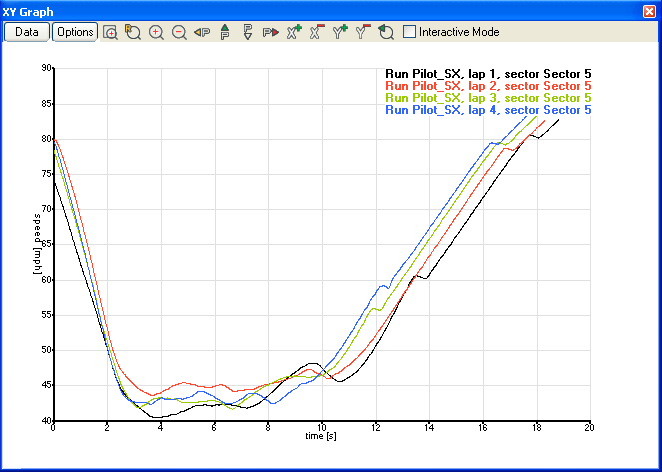Viewport: 662px width, 472px height.
Task: Click the lap 4 blue legend entry
Action: pyautogui.click(x=488, y=110)
